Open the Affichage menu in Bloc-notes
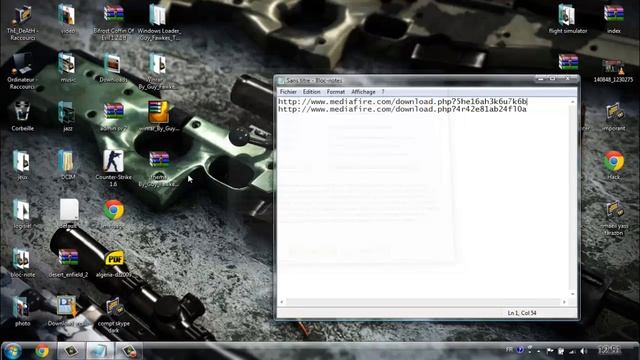640x360 pixels. pos(363,92)
